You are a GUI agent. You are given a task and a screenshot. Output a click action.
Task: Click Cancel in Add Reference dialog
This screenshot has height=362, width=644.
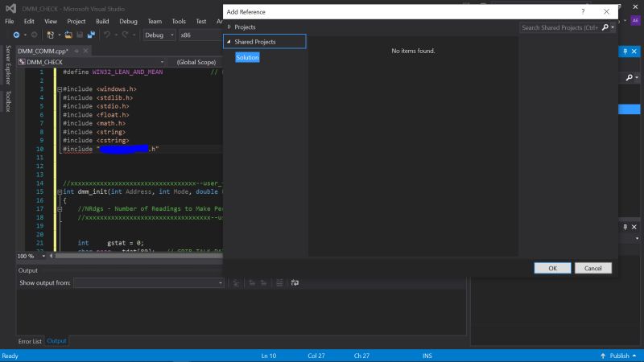point(593,269)
